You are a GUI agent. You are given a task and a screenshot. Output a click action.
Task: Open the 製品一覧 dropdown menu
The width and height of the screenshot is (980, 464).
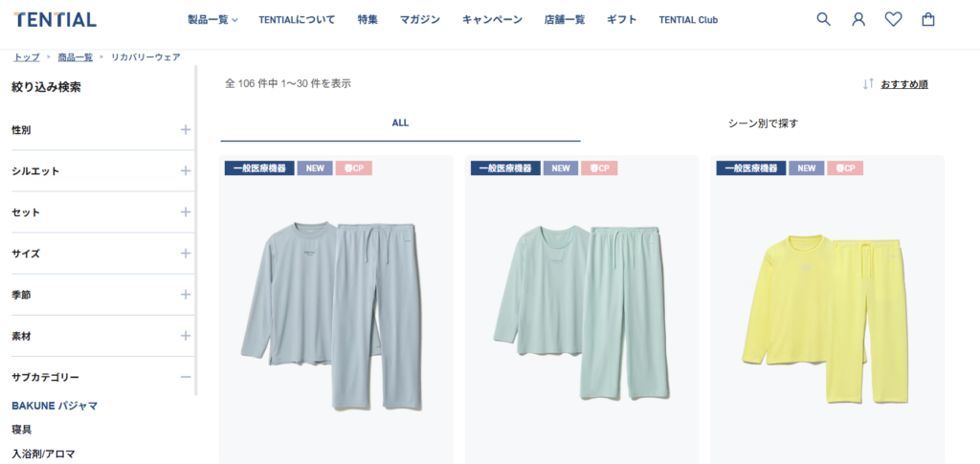pyautogui.click(x=212, y=20)
